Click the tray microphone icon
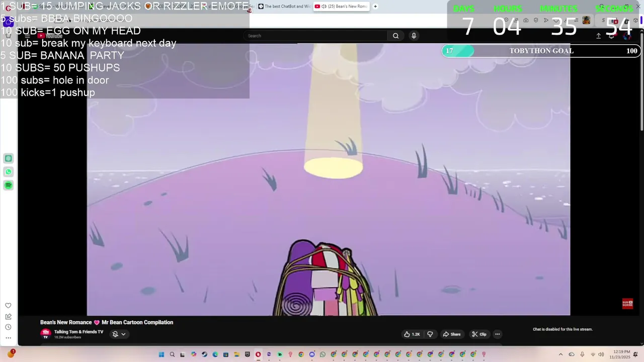644x362 pixels. click(x=582, y=354)
